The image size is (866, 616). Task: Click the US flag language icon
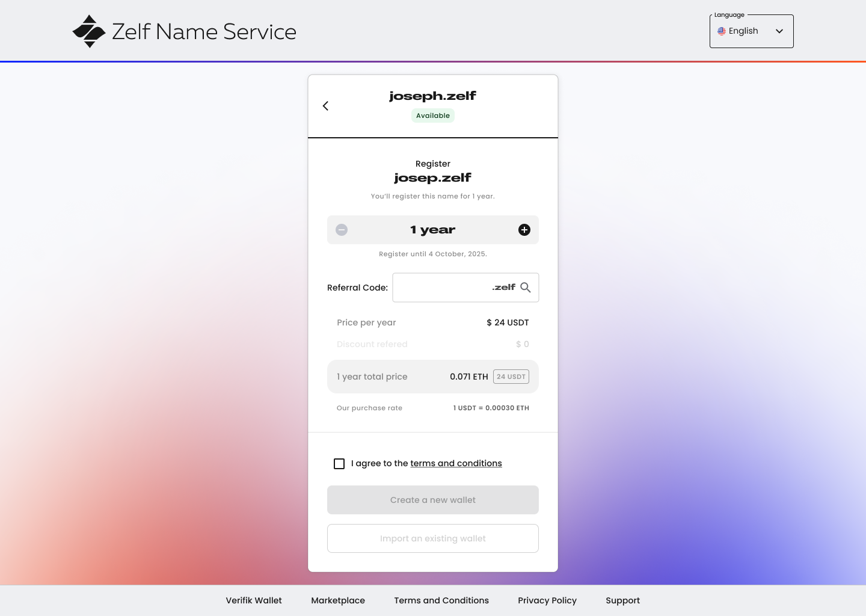722,31
